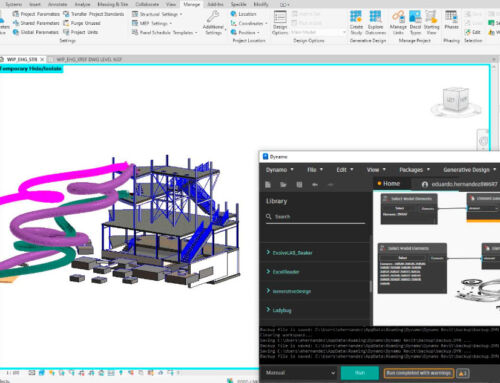This screenshot has width=500, height=383.
Task: Click Select button in lower Select Model Elements node
Action: coord(403,258)
